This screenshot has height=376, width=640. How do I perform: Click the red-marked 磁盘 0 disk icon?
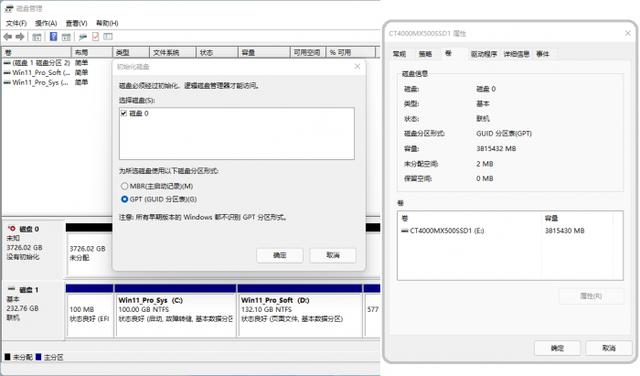(x=12, y=229)
